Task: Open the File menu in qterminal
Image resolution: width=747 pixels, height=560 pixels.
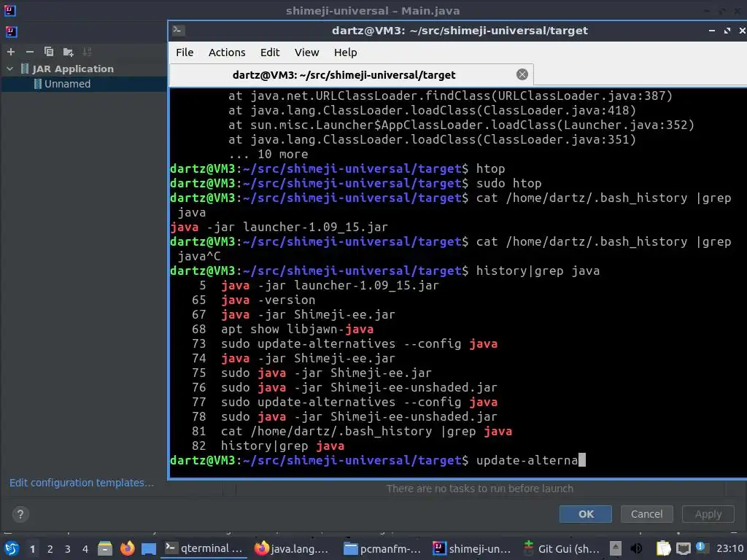Action: click(185, 52)
